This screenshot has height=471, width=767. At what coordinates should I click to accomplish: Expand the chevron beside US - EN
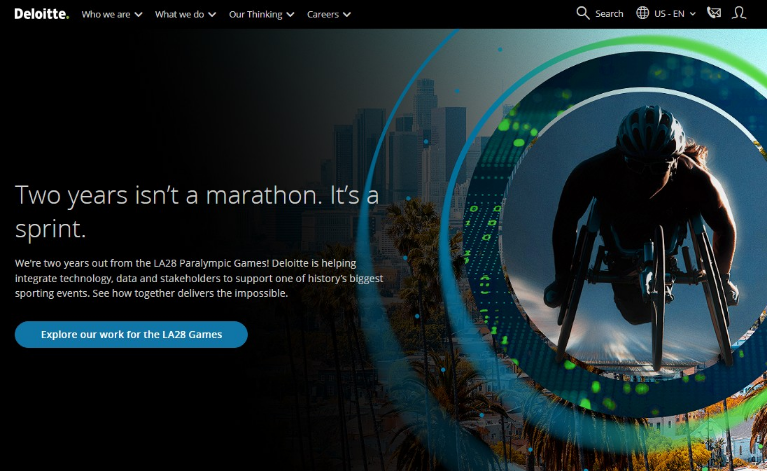[693, 14]
